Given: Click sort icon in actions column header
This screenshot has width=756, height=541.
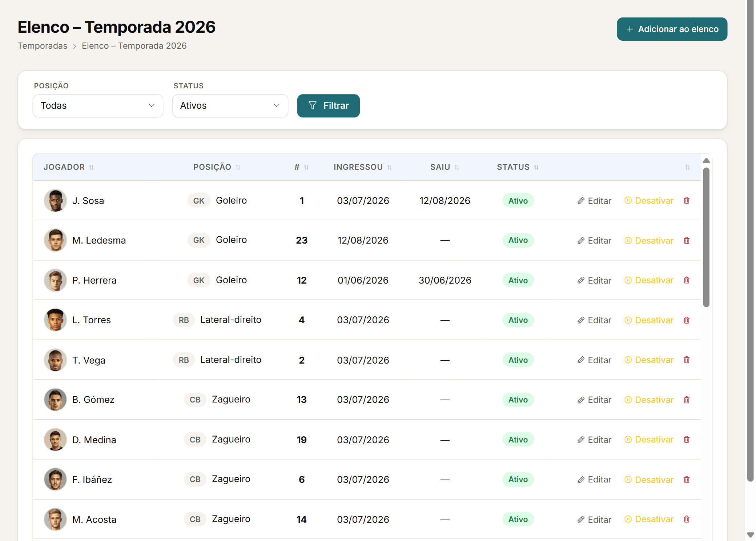Looking at the screenshot, I should pos(688,167).
